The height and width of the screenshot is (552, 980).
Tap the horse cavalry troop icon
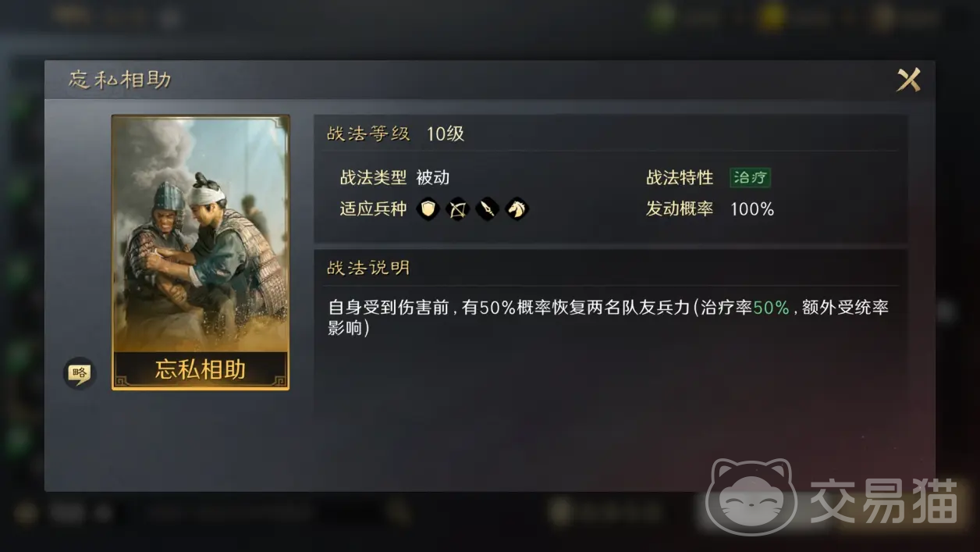(517, 209)
